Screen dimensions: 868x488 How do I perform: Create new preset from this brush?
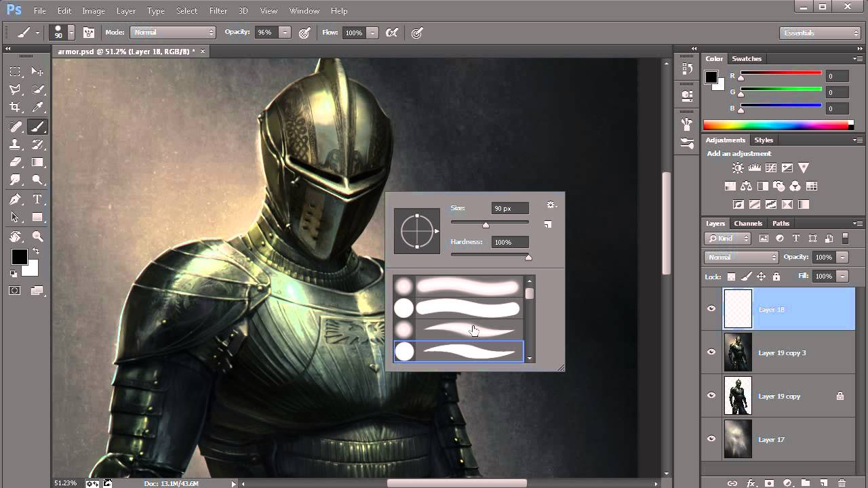tap(548, 224)
